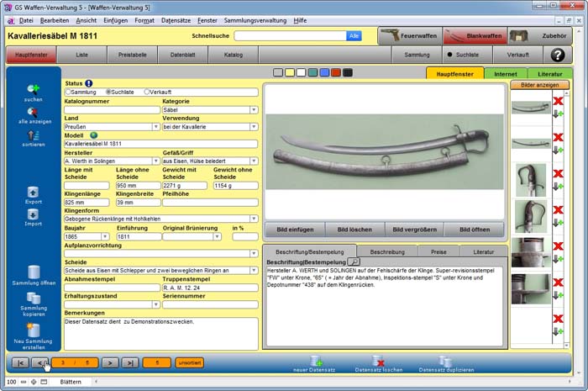Click the sortieren icon
The width and height of the screenshot is (588, 391).
(34, 135)
